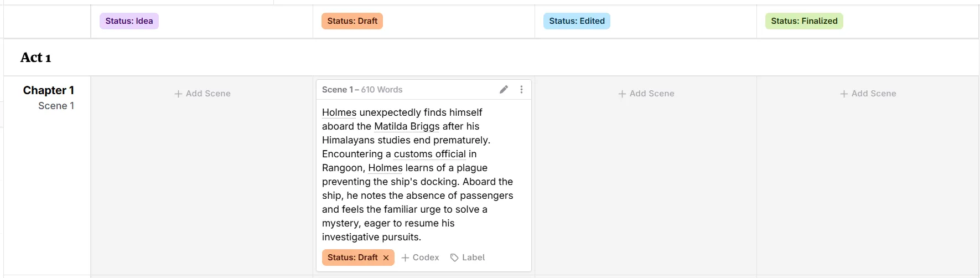
Task: Click the pencil edit icon on Scene 1
Action: [504, 90]
